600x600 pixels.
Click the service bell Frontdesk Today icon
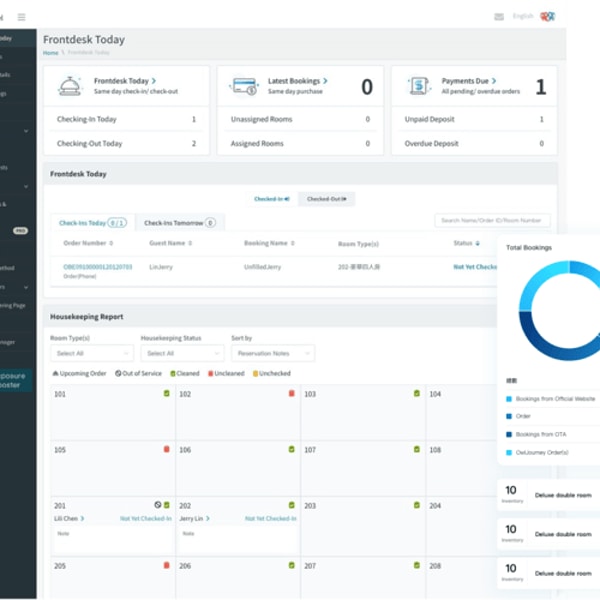[70, 86]
